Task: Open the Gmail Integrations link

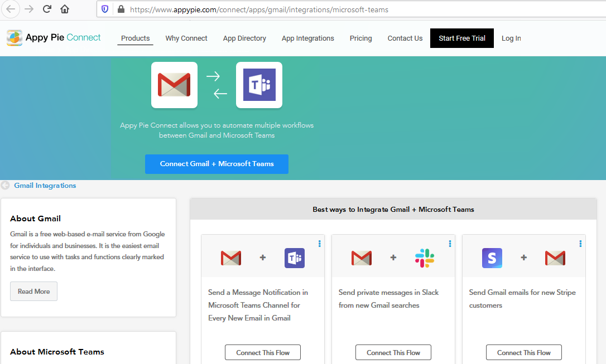Action: tap(45, 185)
